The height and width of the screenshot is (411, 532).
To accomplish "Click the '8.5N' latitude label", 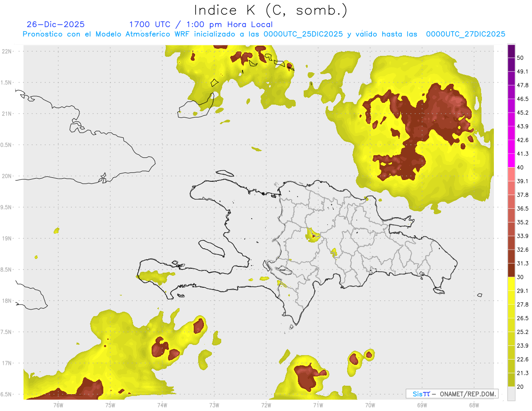I will 7,270.
